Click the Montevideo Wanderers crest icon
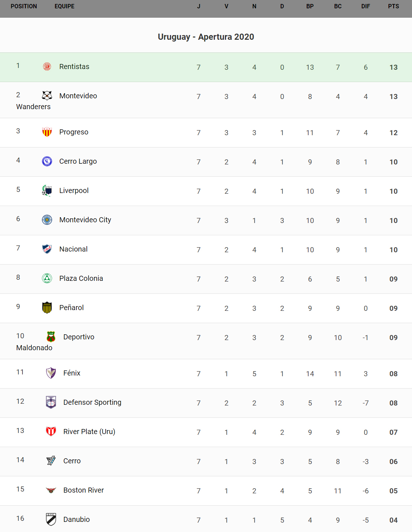Screen dimensions: 412x532 click(x=47, y=95)
